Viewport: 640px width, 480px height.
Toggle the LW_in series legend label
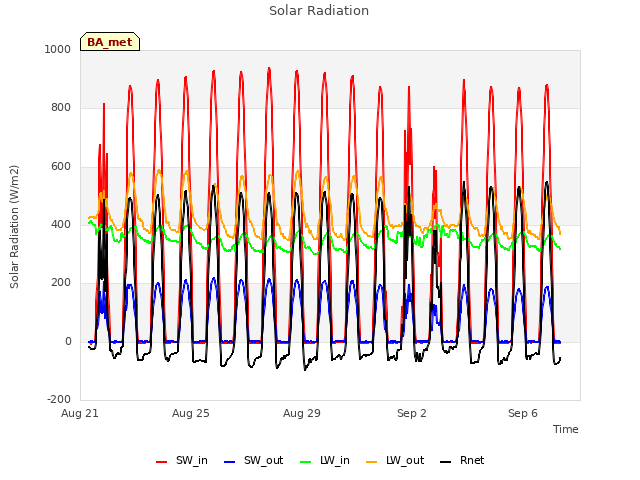[335, 460]
